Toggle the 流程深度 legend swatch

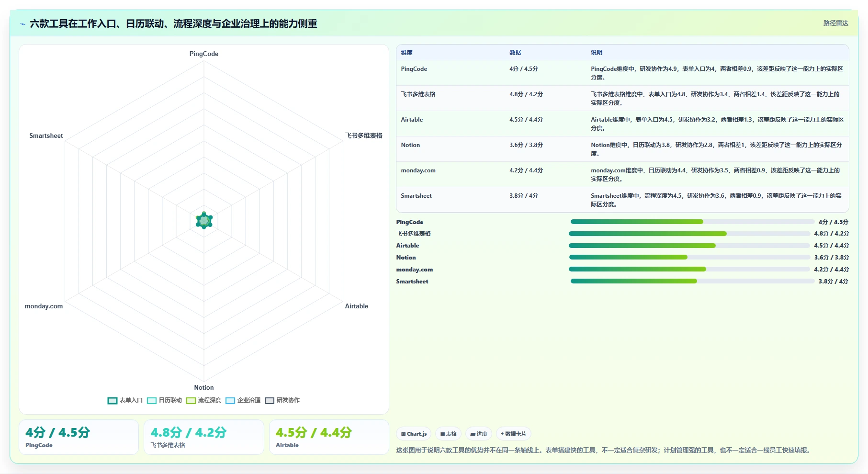pos(191,401)
